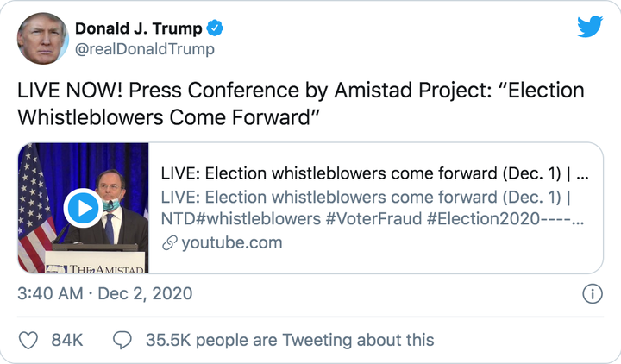Play the embedded video
Viewport: 621px width, 364px height.
pyautogui.click(x=84, y=208)
